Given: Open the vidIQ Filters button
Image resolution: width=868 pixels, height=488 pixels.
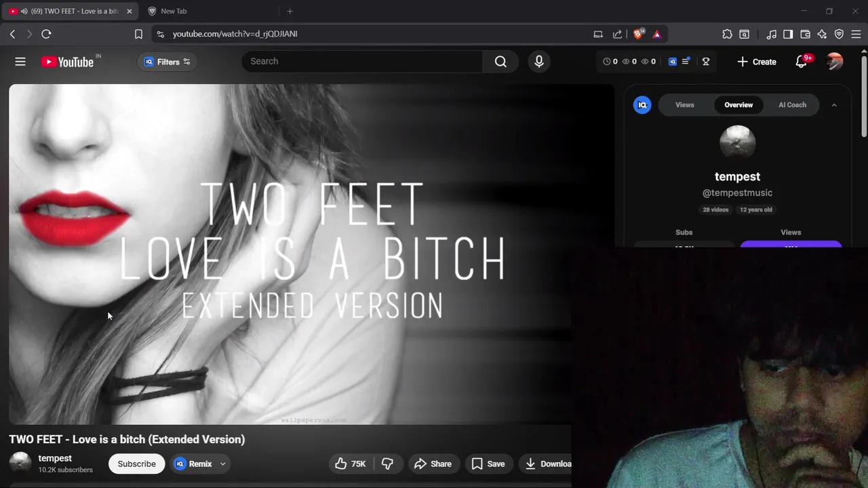Looking at the screenshot, I should [x=167, y=62].
